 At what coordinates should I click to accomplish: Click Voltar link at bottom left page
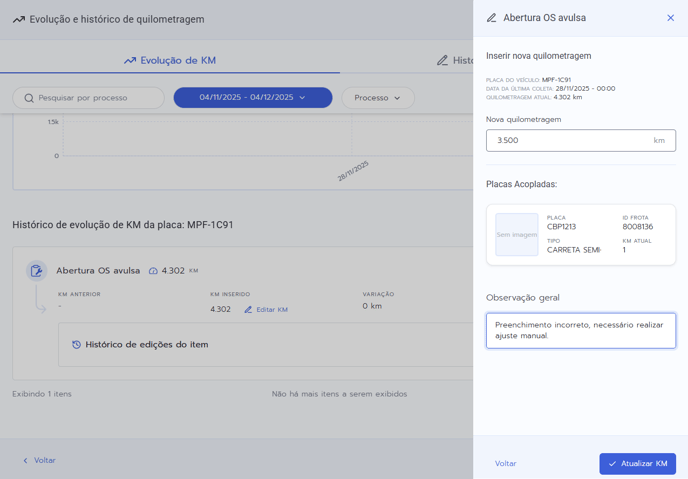39,461
